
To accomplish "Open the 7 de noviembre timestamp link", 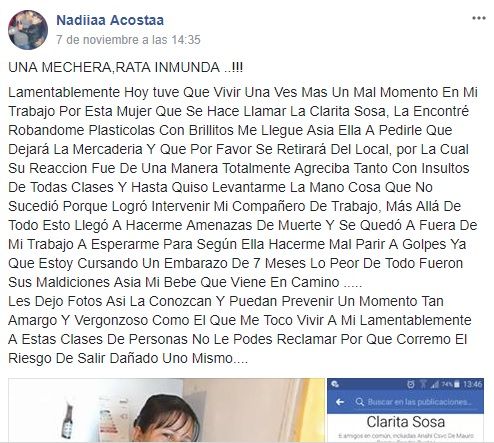I will pyautogui.click(x=128, y=40).
